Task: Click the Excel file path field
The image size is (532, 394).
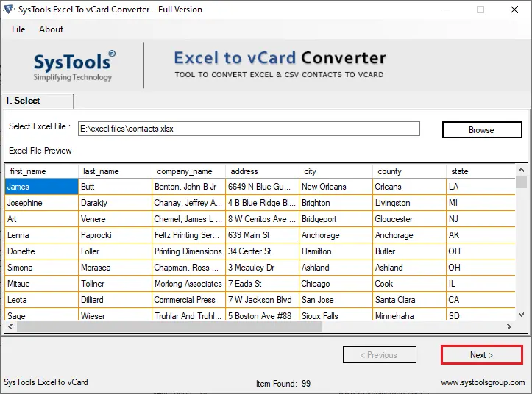Action: pos(249,129)
